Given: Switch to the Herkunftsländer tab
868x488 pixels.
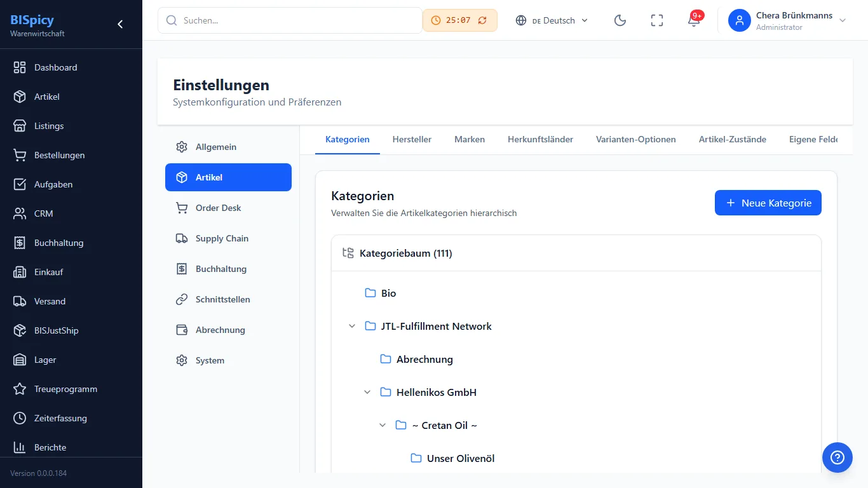Looking at the screenshot, I should 540,139.
